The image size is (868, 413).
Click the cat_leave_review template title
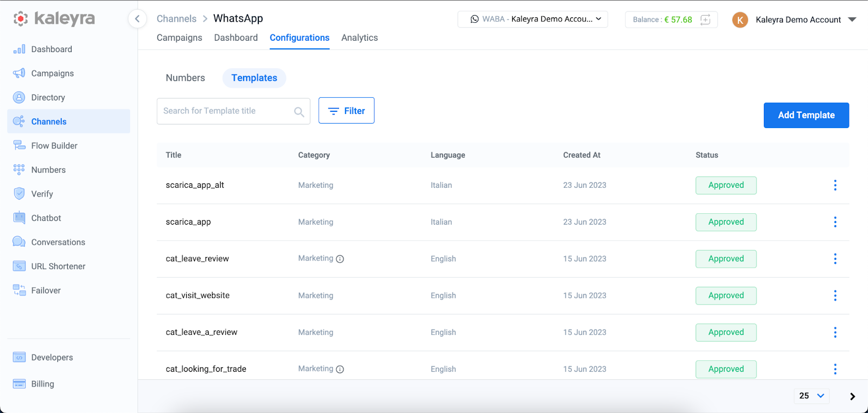pyautogui.click(x=197, y=259)
